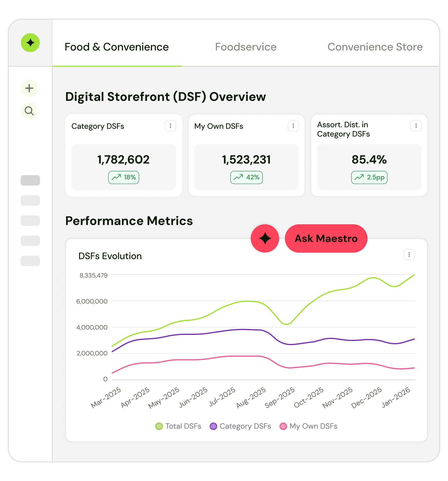Image resolution: width=448 pixels, height=481 pixels.
Task: Switch to the Foodservice tab
Action: tap(246, 47)
